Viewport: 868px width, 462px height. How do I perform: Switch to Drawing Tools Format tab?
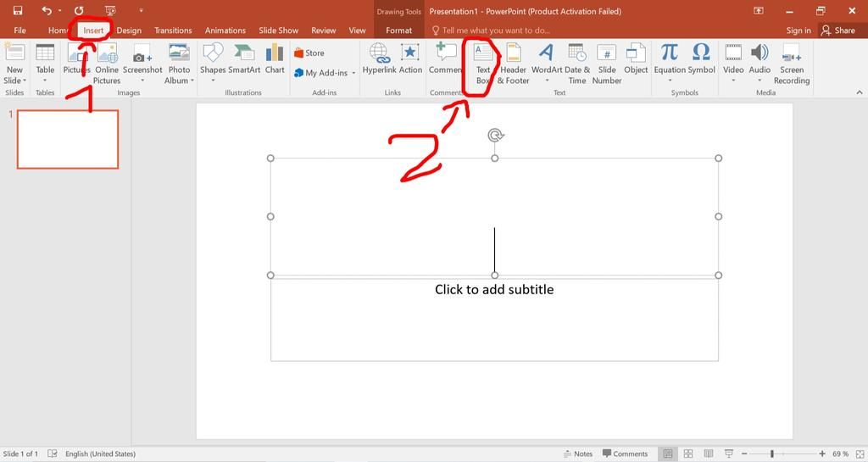pyautogui.click(x=398, y=31)
